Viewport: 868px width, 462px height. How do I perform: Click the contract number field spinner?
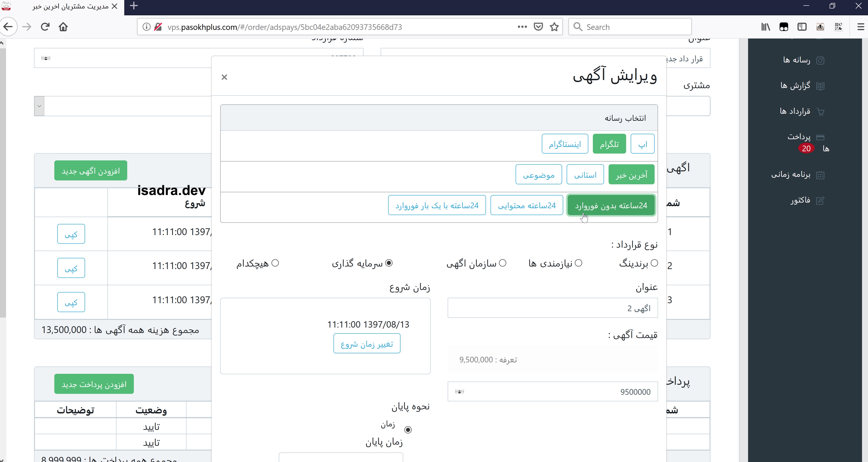46,58
